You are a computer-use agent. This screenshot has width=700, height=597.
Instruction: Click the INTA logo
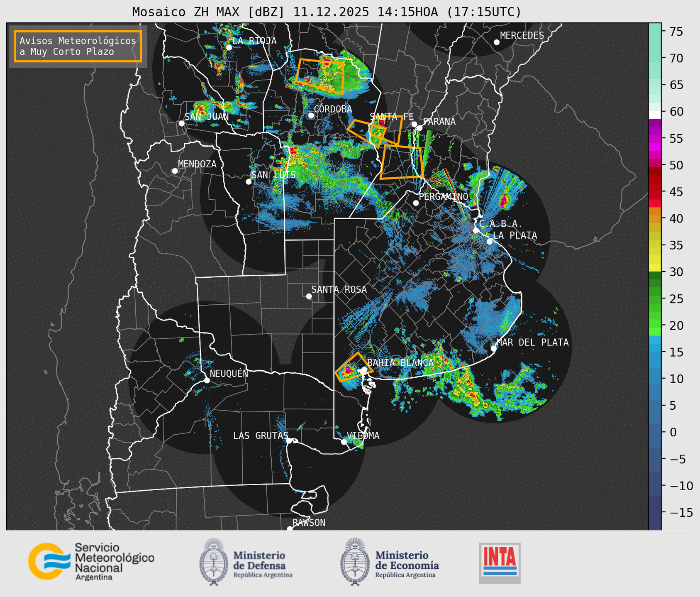(500, 563)
